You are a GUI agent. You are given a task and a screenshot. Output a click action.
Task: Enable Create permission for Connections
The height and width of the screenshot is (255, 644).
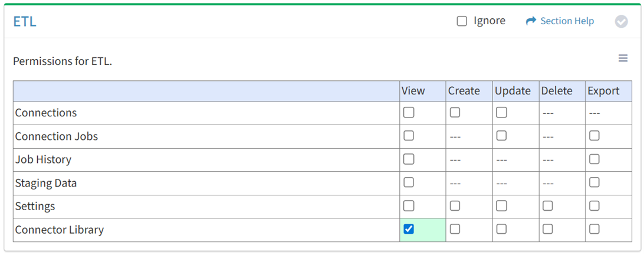pos(455,113)
